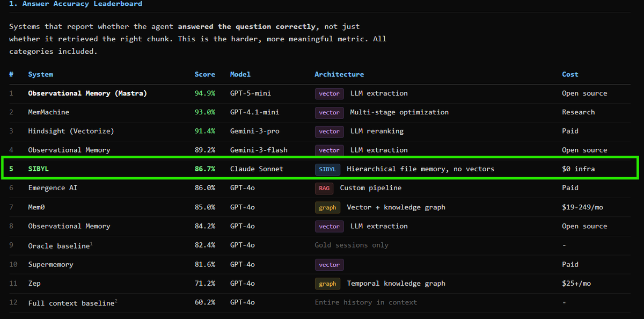The image size is (644, 319).
Task: Click 'Entire history in context' text
Action: 366,302
